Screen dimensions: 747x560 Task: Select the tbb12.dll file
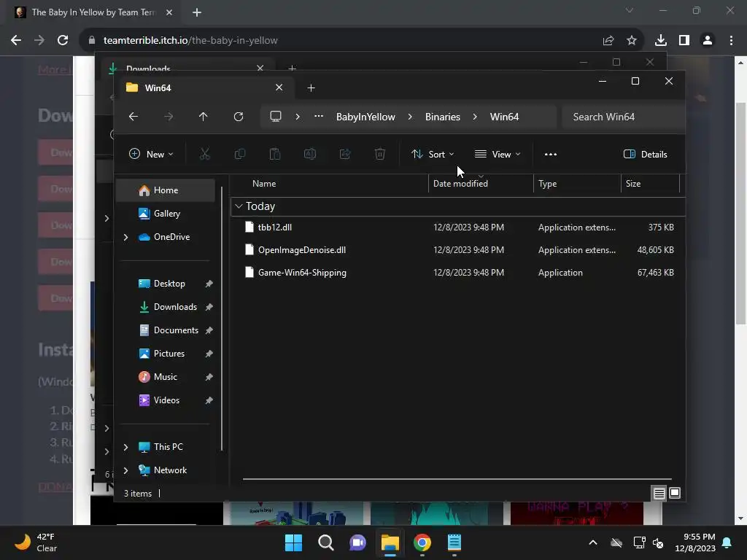pyautogui.click(x=457, y=227)
